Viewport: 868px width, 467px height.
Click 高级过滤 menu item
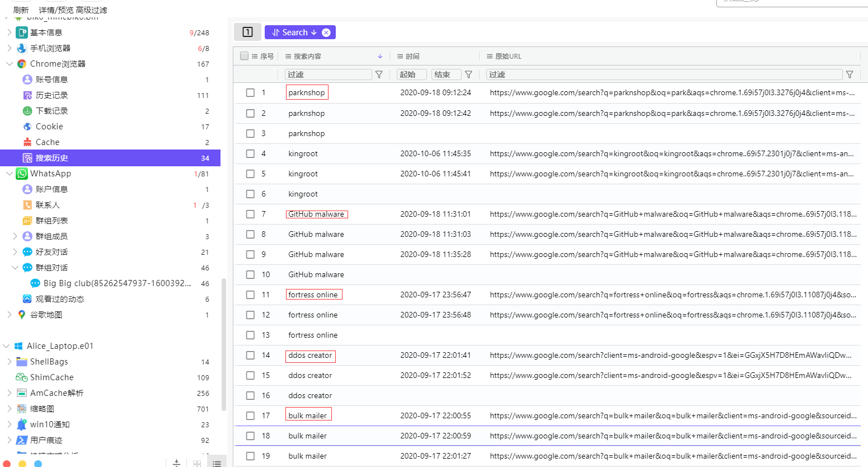click(91, 10)
